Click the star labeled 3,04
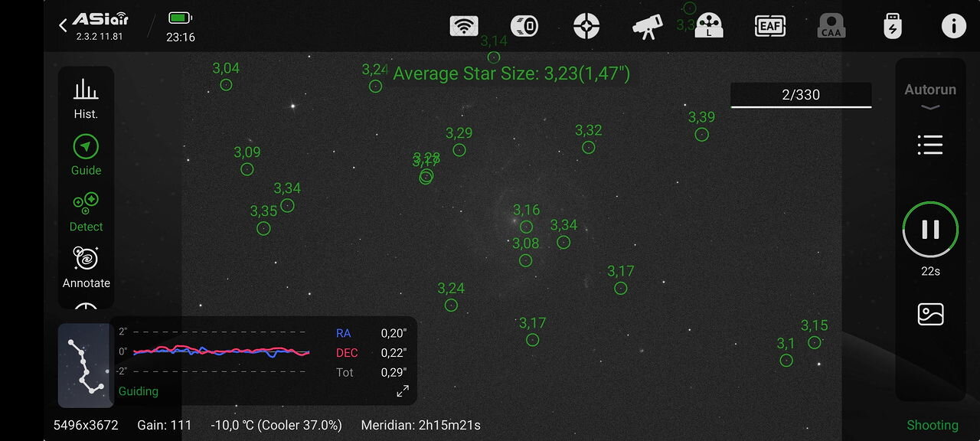Viewport: 980px width, 441px height. tap(226, 85)
